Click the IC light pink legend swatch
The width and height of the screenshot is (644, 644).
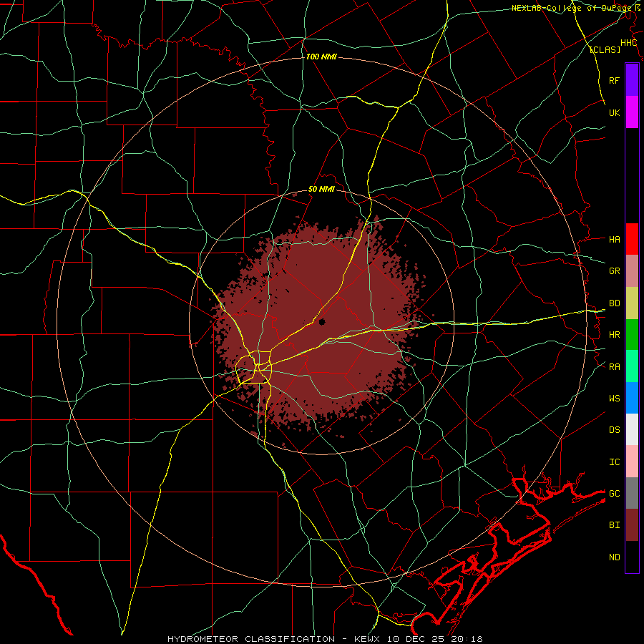pyautogui.click(x=632, y=462)
